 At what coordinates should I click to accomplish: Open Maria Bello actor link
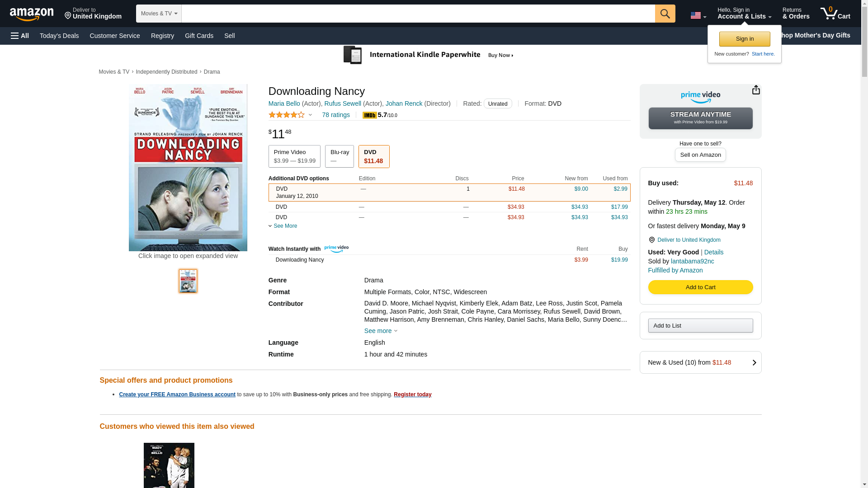point(284,103)
